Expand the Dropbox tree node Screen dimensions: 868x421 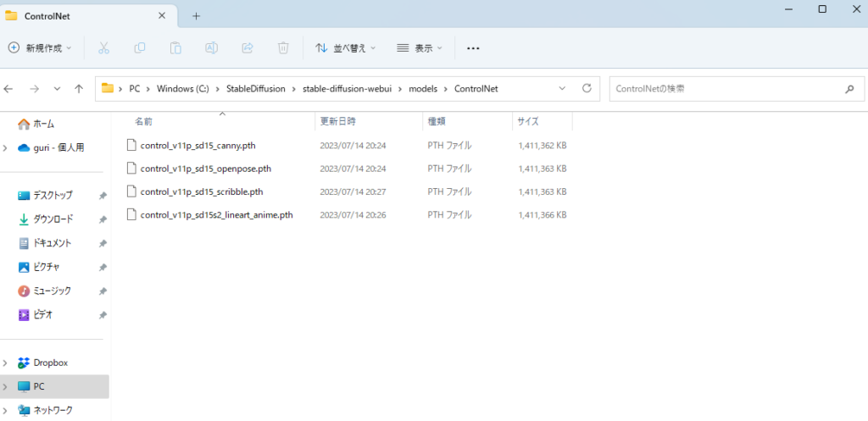pyautogui.click(x=7, y=363)
